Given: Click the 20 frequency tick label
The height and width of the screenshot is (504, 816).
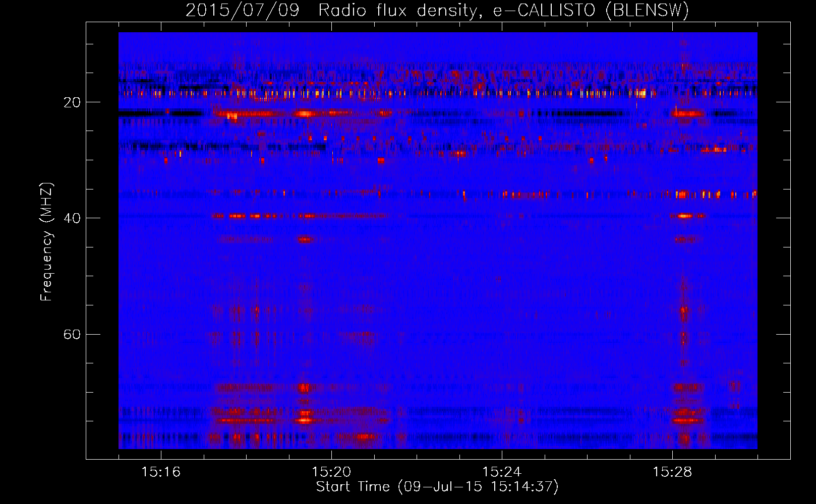Looking at the screenshot, I should pos(73,102).
